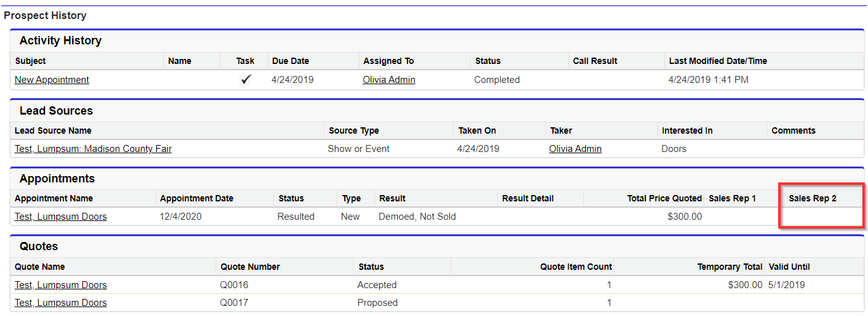This screenshot has width=868, height=316.
Task: Click the empty Sales Rep 2 cell
Action: point(821,217)
